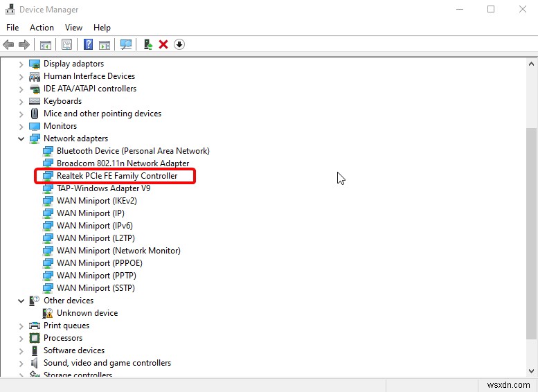Image resolution: width=538 pixels, height=392 pixels.
Task: Select WAN Miniport (PPPOE)
Action: coord(100,263)
